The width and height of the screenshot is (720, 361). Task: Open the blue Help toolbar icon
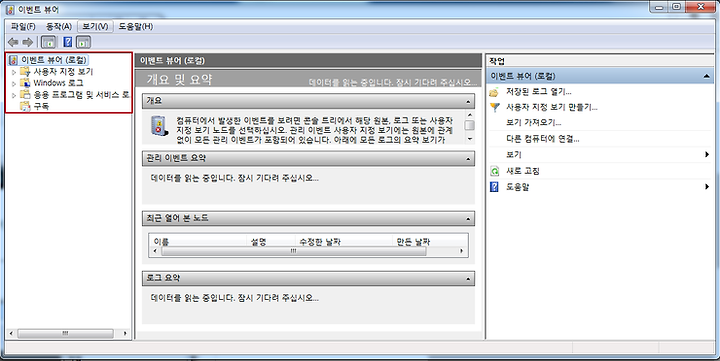68,43
